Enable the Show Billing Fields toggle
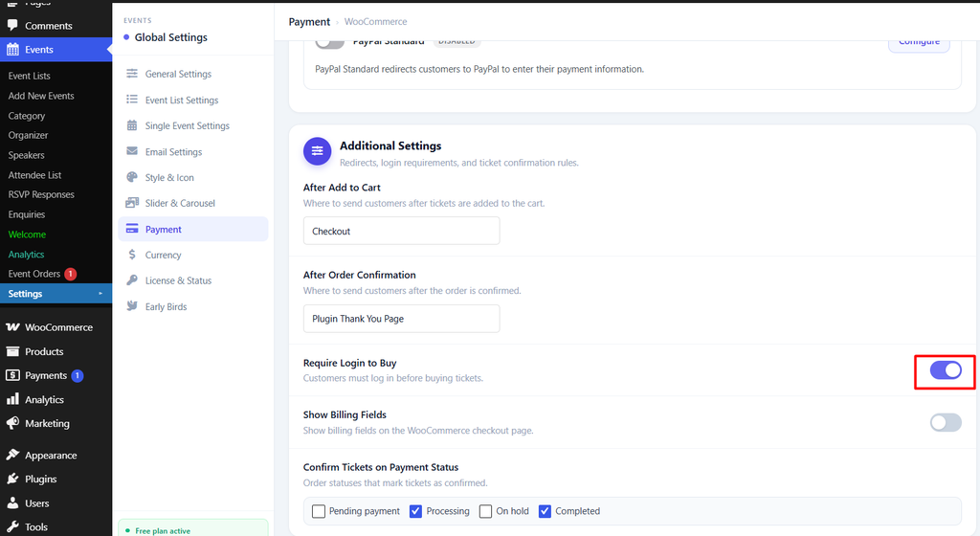Viewport: 980px width, 536px height. pos(945,423)
